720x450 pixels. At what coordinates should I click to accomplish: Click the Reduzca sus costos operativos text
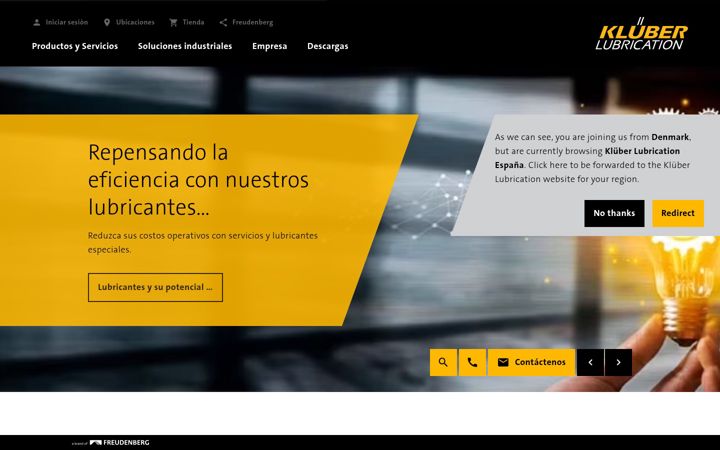(202, 242)
